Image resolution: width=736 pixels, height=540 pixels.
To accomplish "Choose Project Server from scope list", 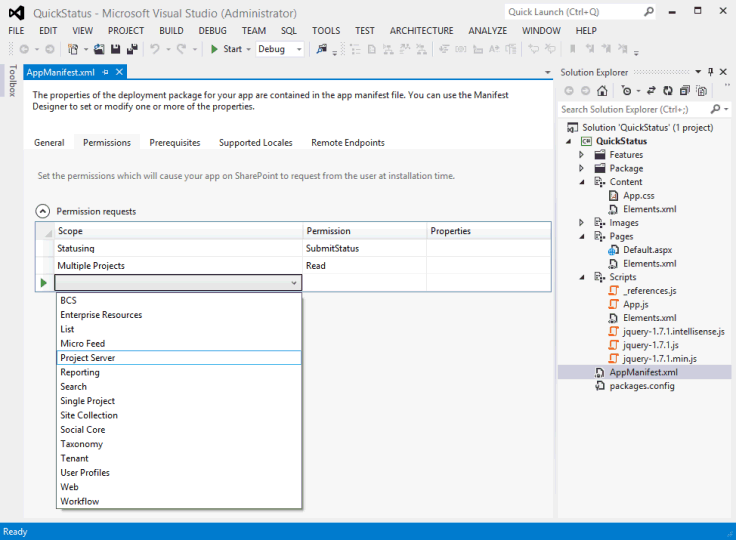I will point(88,358).
